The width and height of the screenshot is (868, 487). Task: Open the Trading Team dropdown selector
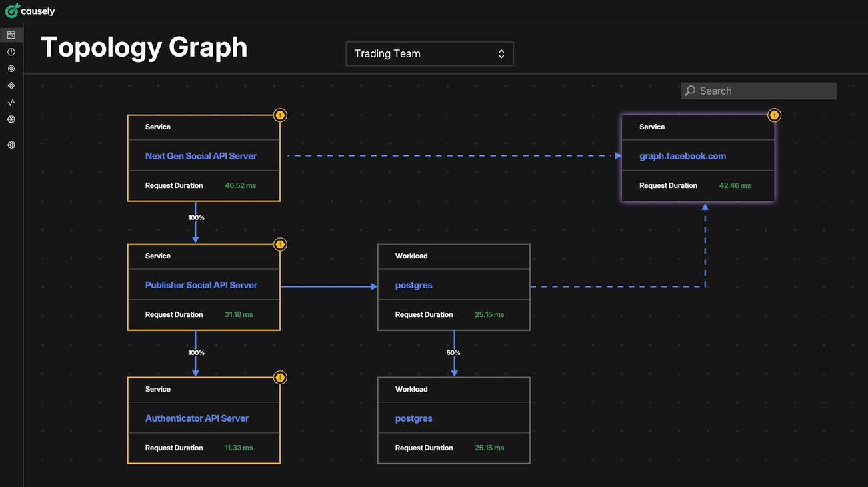pyautogui.click(x=429, y=53)
